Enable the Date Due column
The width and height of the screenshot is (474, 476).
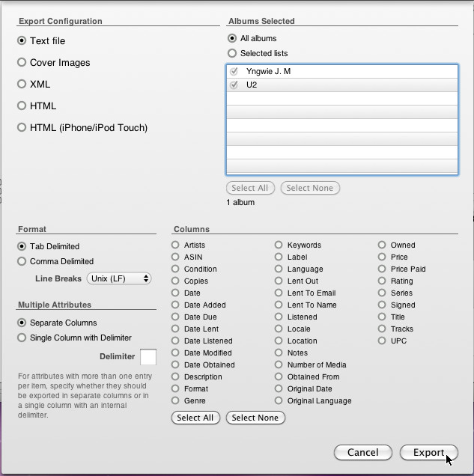point(175,317)
